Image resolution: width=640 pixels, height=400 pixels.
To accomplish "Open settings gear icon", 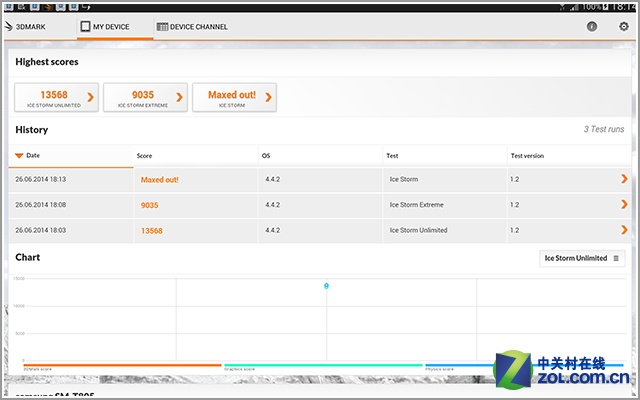I will (624, 27).
